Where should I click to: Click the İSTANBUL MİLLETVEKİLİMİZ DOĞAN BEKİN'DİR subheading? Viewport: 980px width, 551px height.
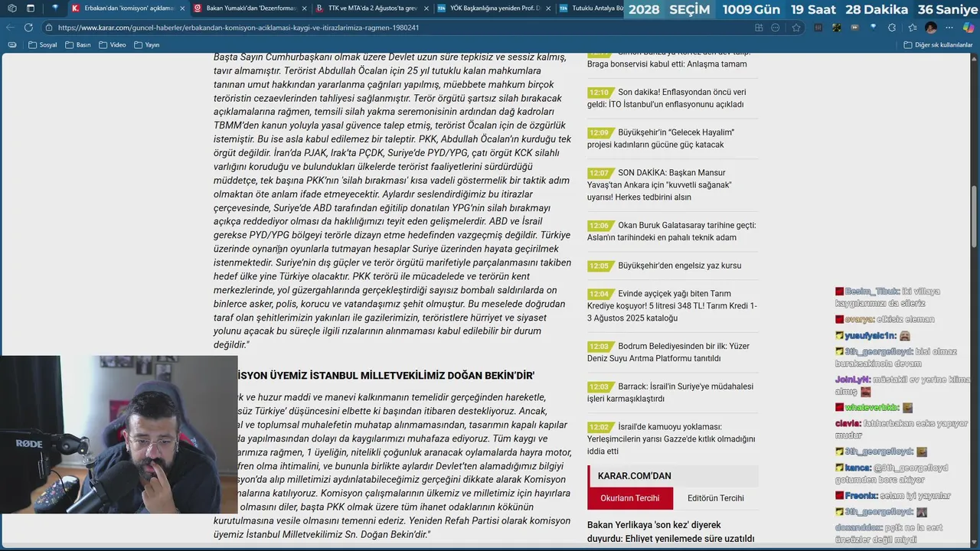pyautogui.click(x=387, y=376)
